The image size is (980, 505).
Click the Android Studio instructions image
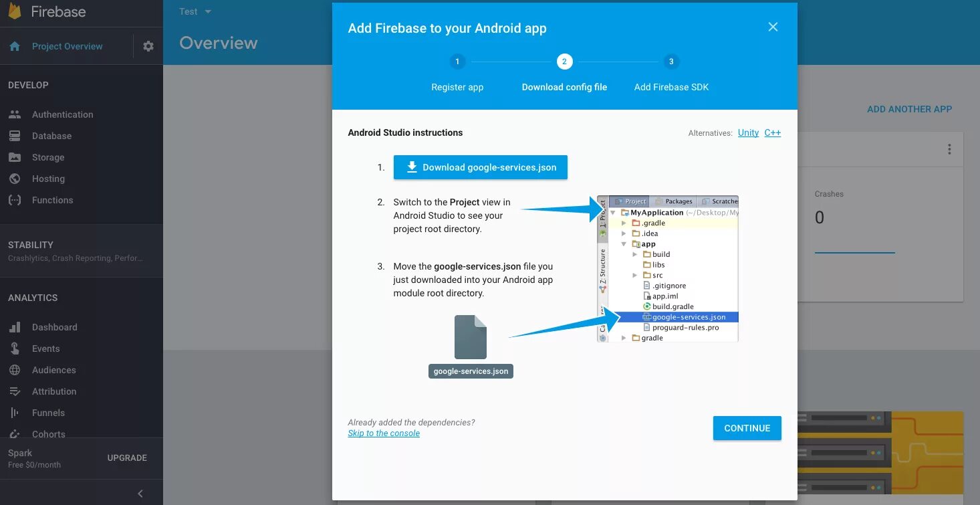click(668, 269)
